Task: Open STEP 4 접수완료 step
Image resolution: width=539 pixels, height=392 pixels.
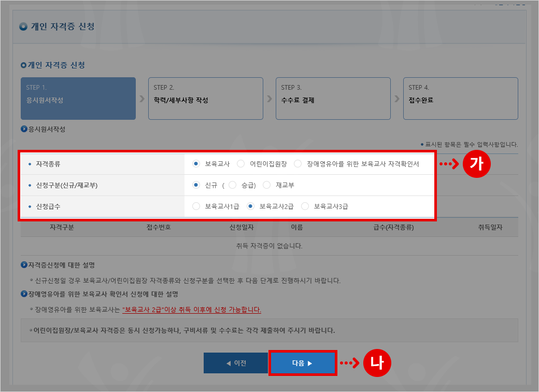Action: point(461,99)
